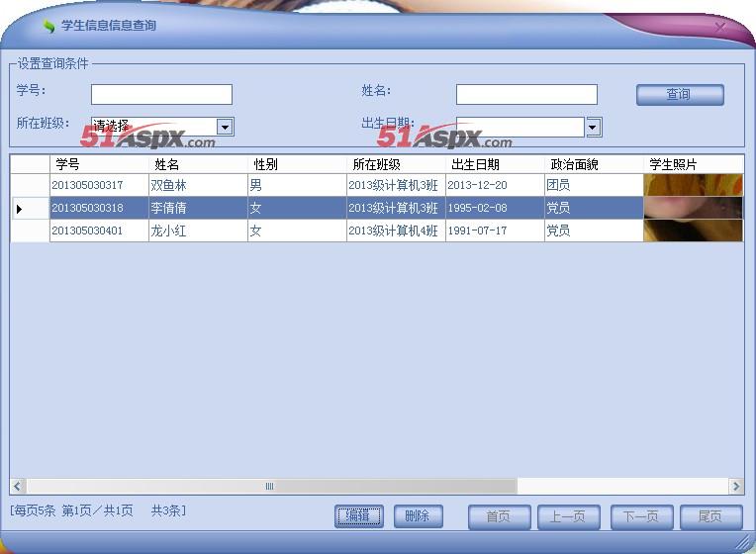
Task: Select name cell 李倩倩
Action: point(198,208)
